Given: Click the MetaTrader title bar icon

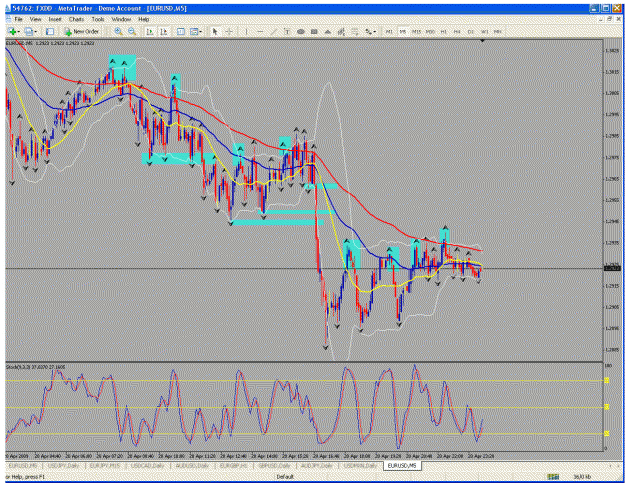Looking at the screenshot, I should [x=8, y=8].
